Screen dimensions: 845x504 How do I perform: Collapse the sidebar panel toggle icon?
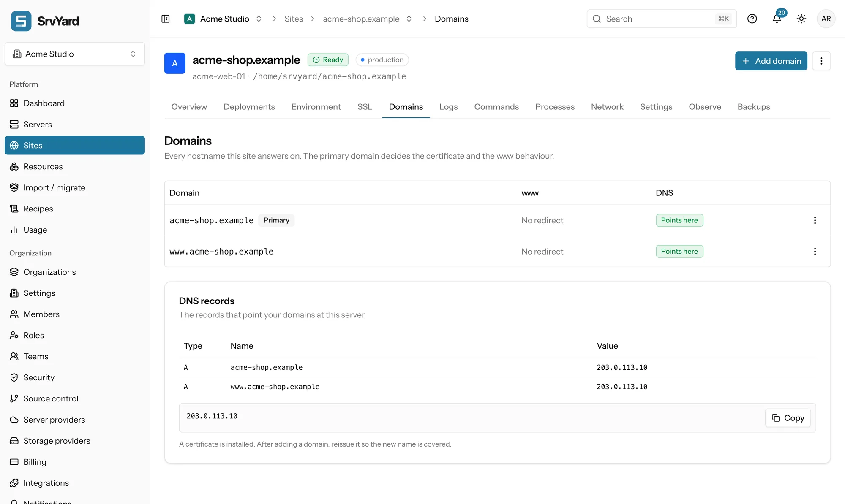166,19
